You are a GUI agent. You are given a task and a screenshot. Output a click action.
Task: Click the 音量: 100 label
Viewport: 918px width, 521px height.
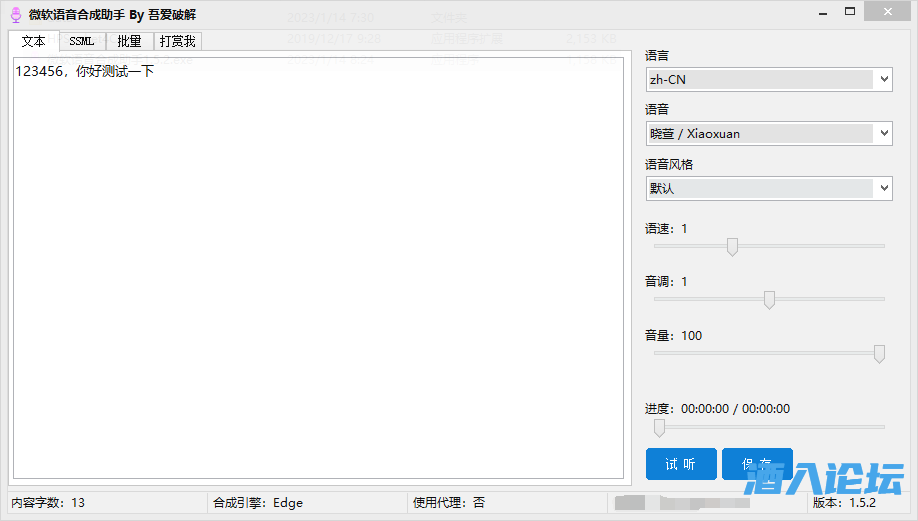click(673, 335)
